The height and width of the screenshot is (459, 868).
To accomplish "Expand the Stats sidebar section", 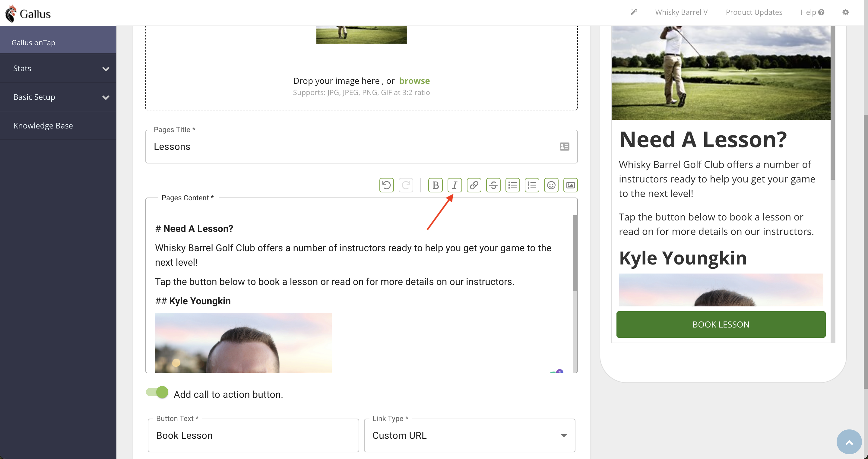I will click(x=58, y=68).
